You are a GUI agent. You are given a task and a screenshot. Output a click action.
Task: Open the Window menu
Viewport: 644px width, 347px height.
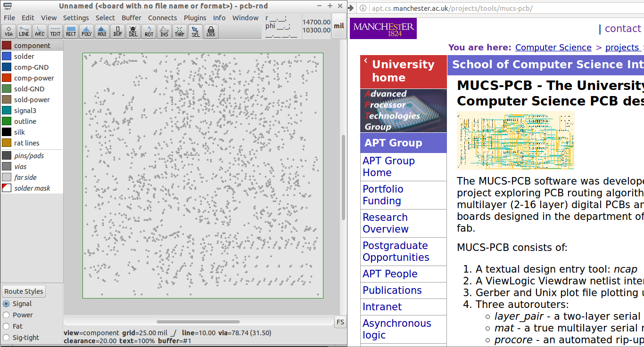click(245, 18)
